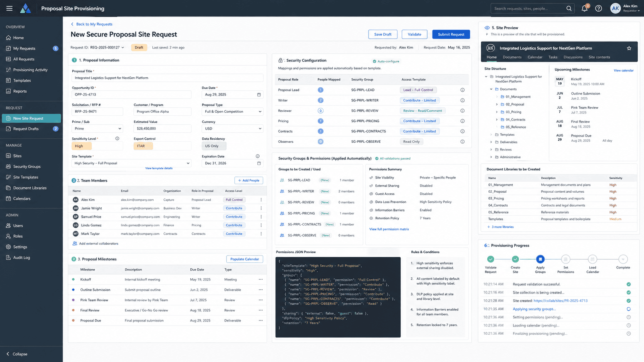The height and width of the screenshot is (362, 644).
Task: Click the Save Draft button
Action: point(383,34)
